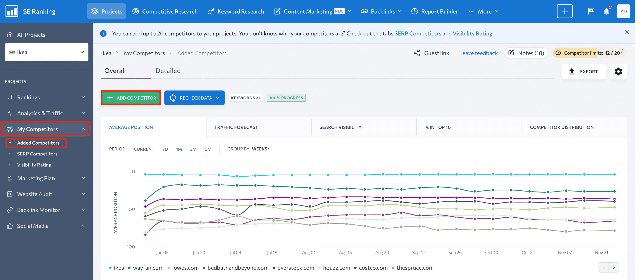The width and height of the screenshot is (644, 280).
Task: Click the EXPORT button
Action: click(x=584, y=72)
